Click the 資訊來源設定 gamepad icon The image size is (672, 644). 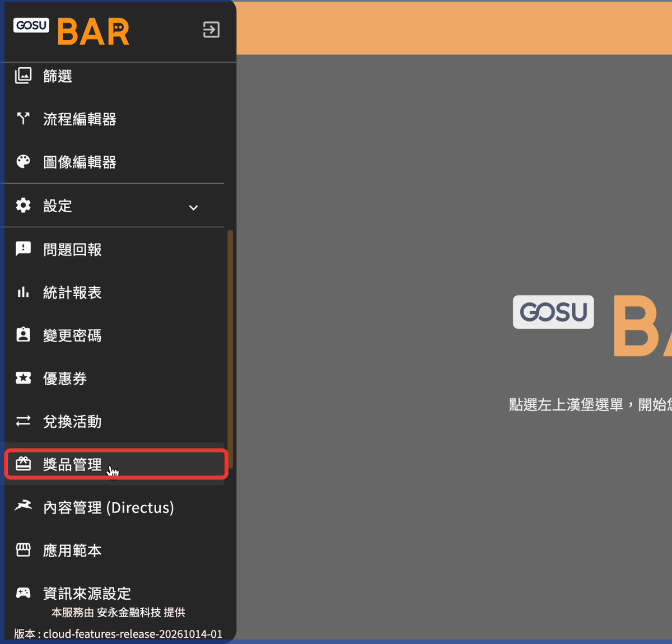[23, 592]
